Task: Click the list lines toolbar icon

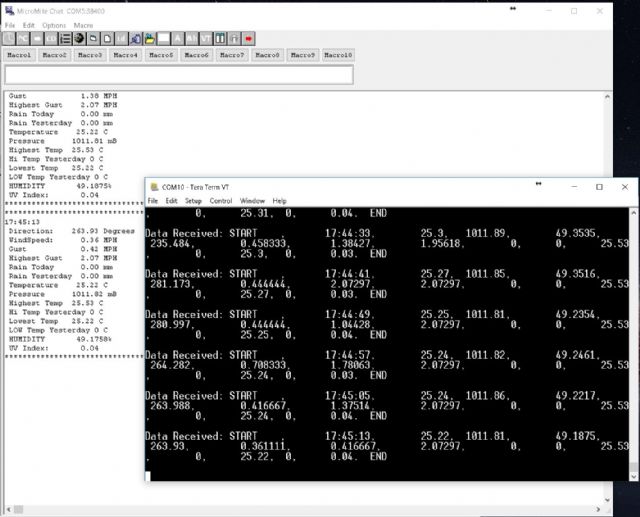Action: (65, 38)
